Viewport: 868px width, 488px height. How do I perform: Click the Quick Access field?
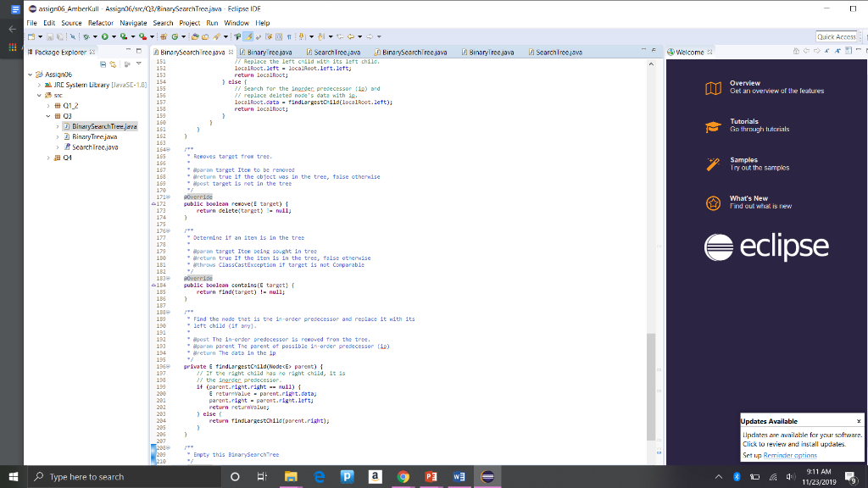[x=837, y=36]
